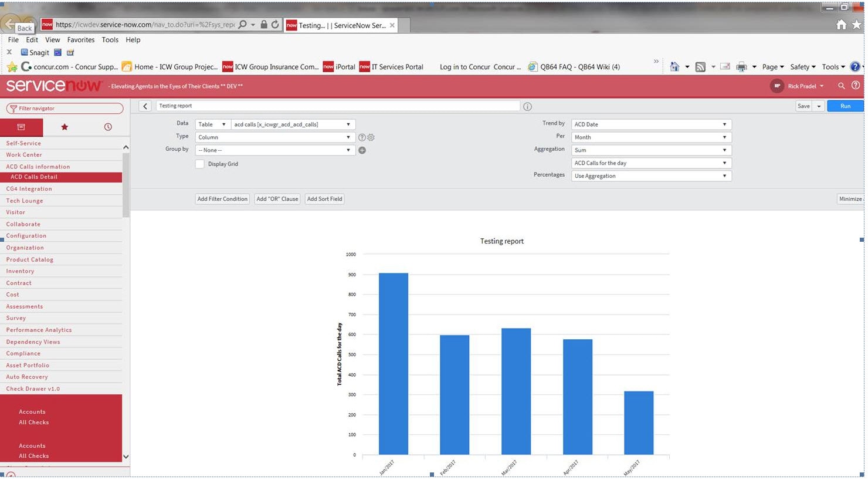The width and height of the screenshot is (868, 483).
Task: Select the Testing ServiceNow browser tab
Action: pos(341,25)
